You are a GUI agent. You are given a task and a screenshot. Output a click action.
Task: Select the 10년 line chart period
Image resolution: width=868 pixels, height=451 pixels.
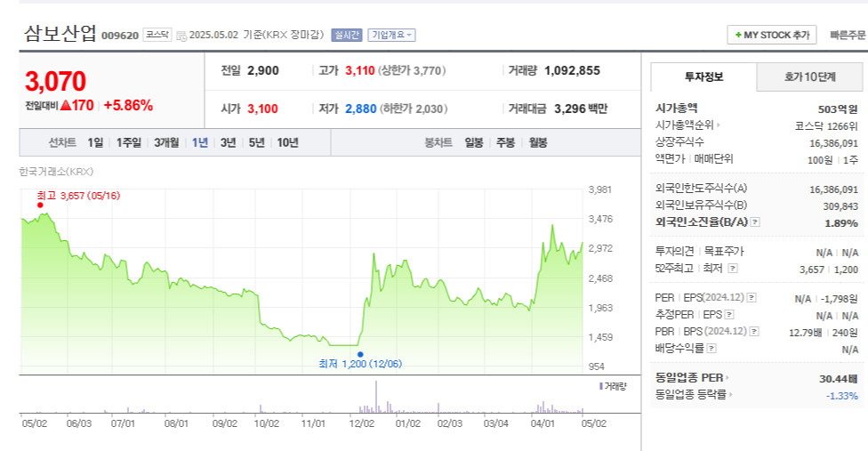pyautogui.click(x=287, y=142)
